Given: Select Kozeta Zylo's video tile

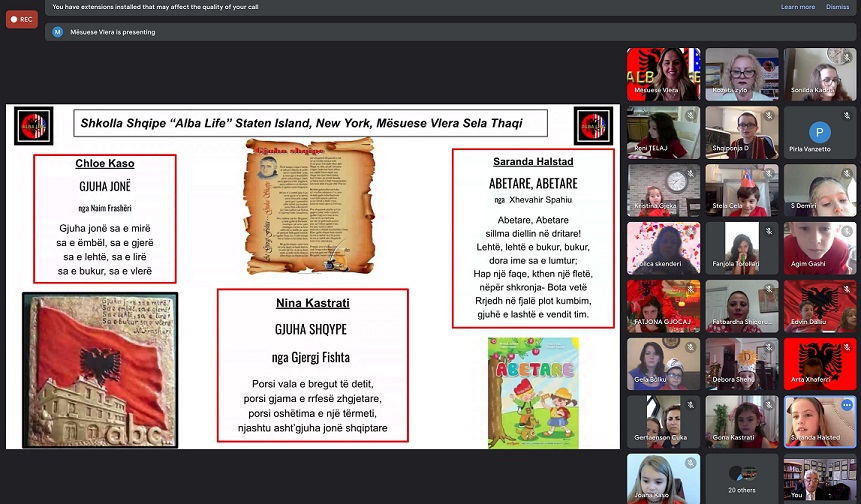Looking at the screenshot, I should (x=741, y=74).
